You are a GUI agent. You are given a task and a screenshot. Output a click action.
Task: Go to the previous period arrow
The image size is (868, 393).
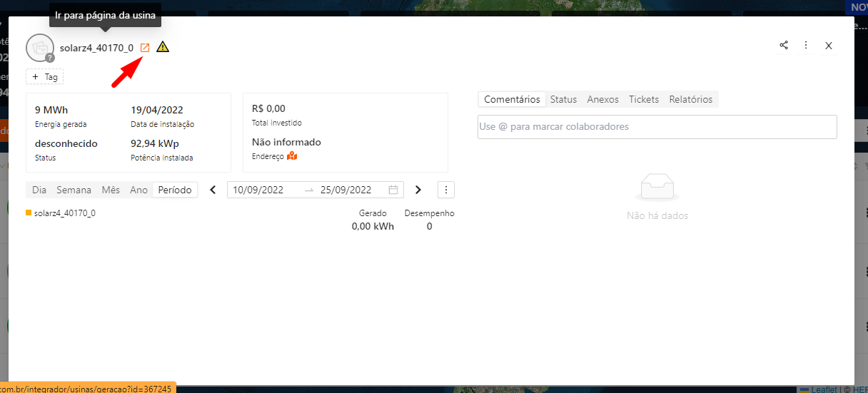point(213,190)
